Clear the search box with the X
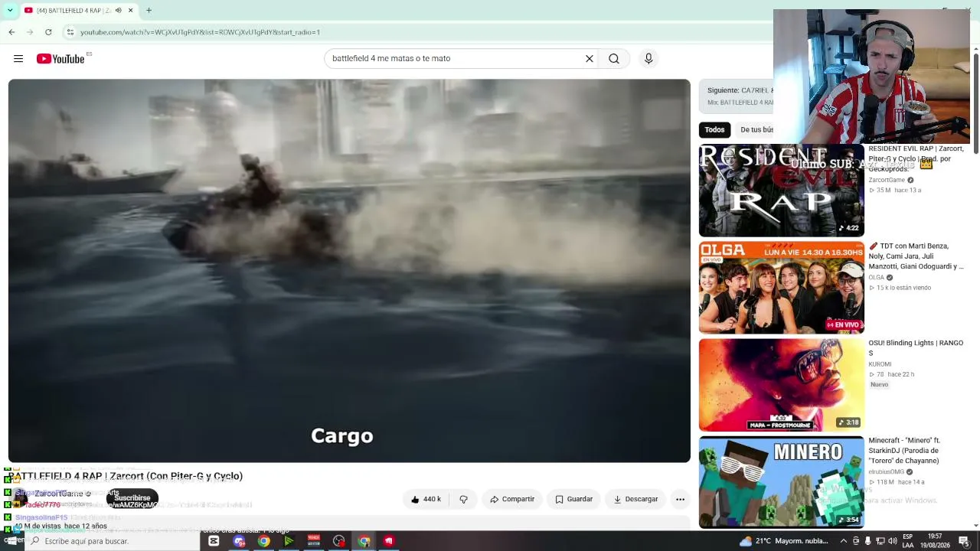 590,59
